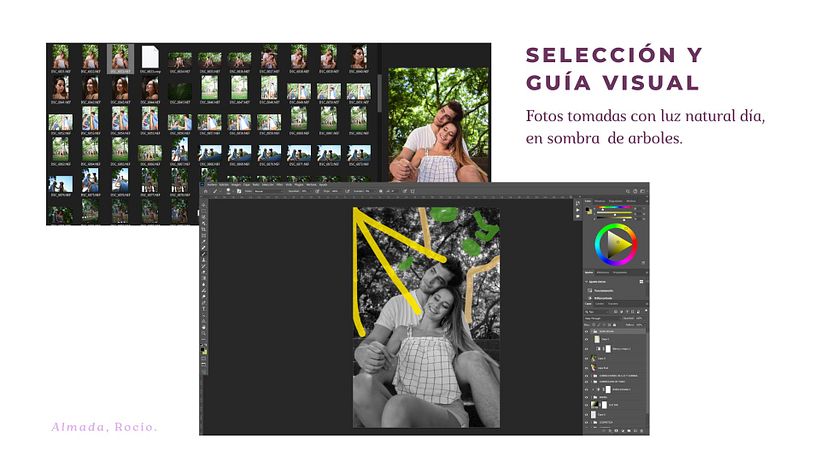Image resolution: width=820 pixels, height=461 pixels.
Task: Hide the bottom layer using its eye icon
Action: point(587,421)
